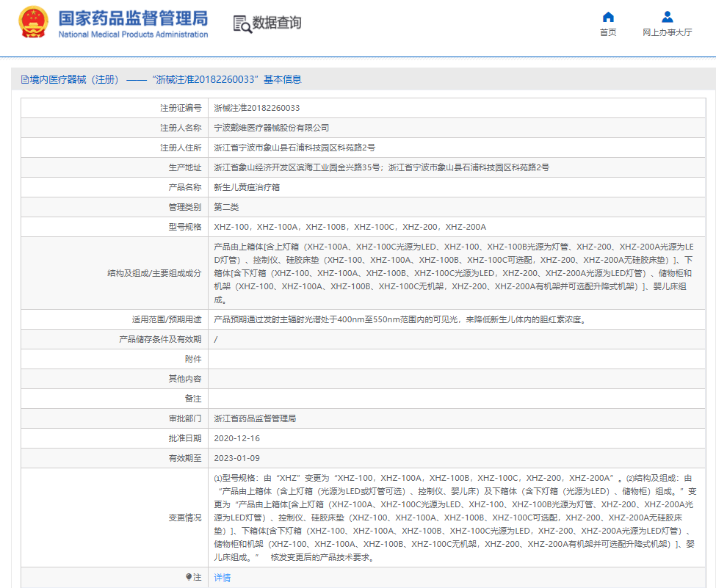Click approving department 浙江省药品监督管理局 value
This screenshot has height=588, width=716.
tap(254, 418)
